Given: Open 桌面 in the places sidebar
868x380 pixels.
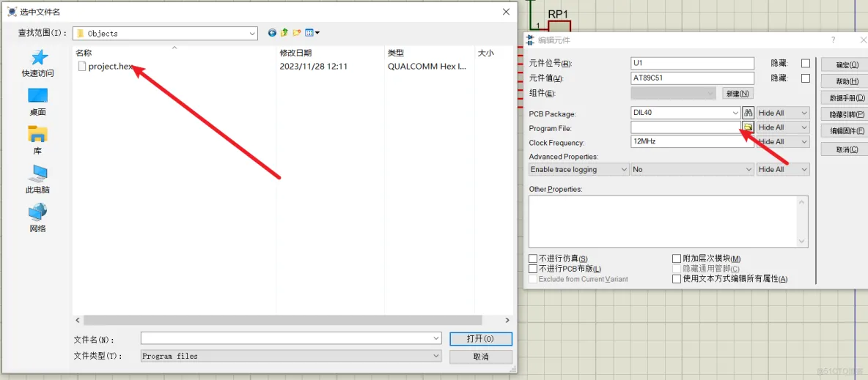Looking at the screenshot, I should coord(37,103).
